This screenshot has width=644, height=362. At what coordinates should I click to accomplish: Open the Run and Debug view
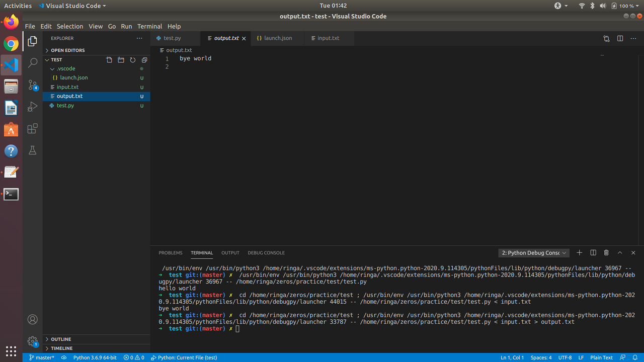pos(33,107)
